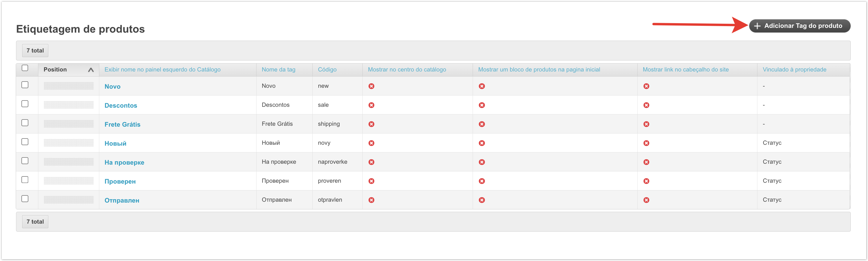
Task: Toggle homepage block icon for На проверке
Action: (x=482, y=162)
